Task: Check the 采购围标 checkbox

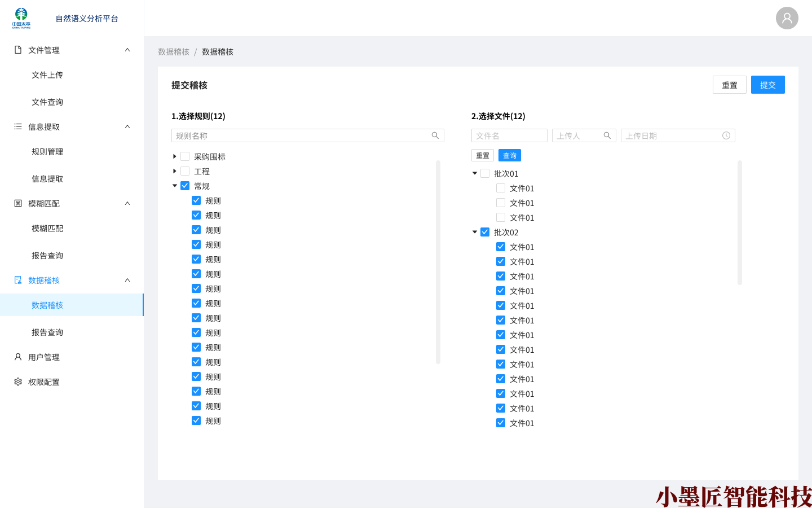Action: click(185, 156)
